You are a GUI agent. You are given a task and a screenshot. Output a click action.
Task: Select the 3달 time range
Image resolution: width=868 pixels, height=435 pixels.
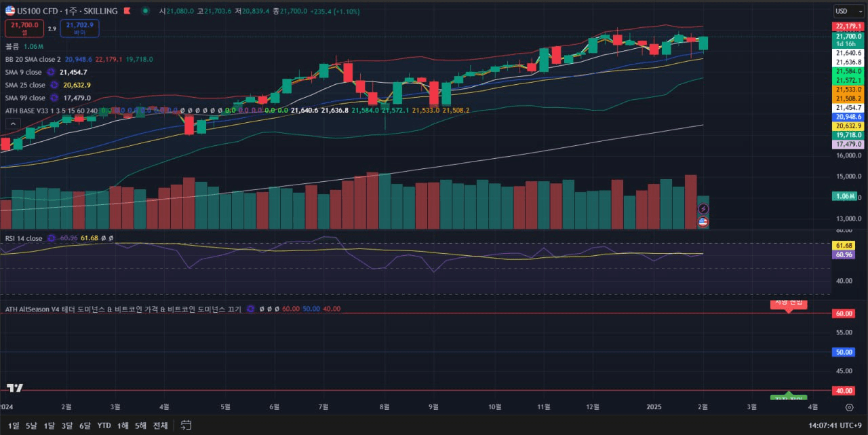click(67, 425)
